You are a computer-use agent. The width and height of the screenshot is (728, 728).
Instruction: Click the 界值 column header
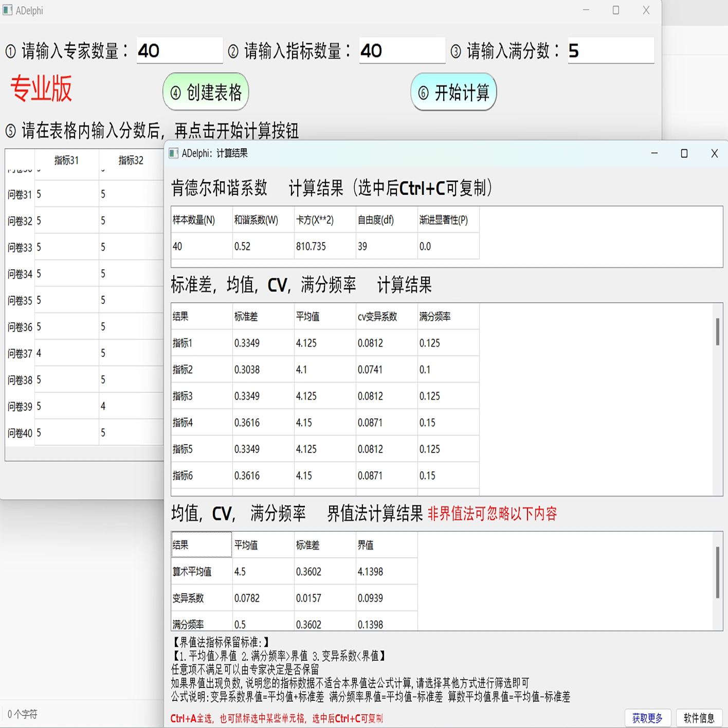pyautogui.click(x=387, y=545)
